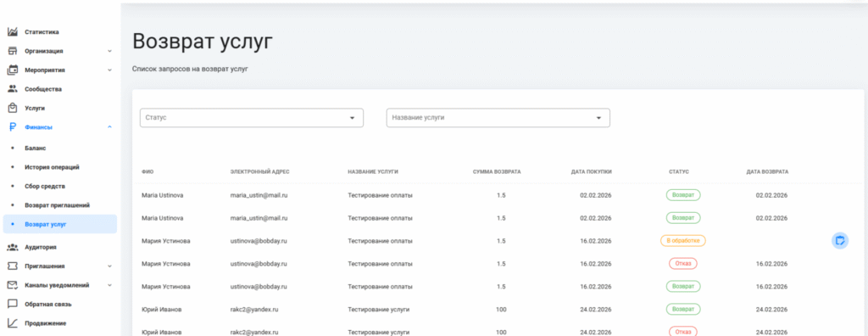Open the Название услуги filter dropdown
868x336 pixels.
[498, 118]
